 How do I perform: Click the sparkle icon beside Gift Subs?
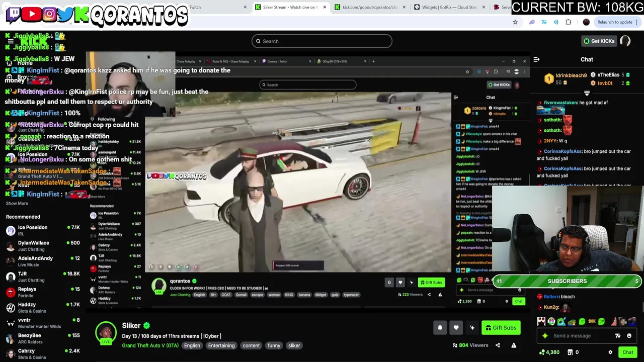click(472, 328)
